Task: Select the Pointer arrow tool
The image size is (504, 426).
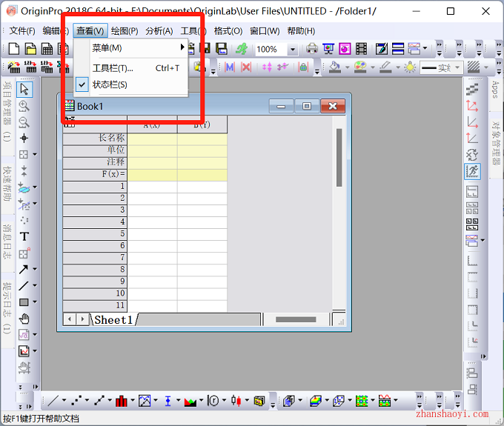Action: pyautogui.click(x=24, y=89)
